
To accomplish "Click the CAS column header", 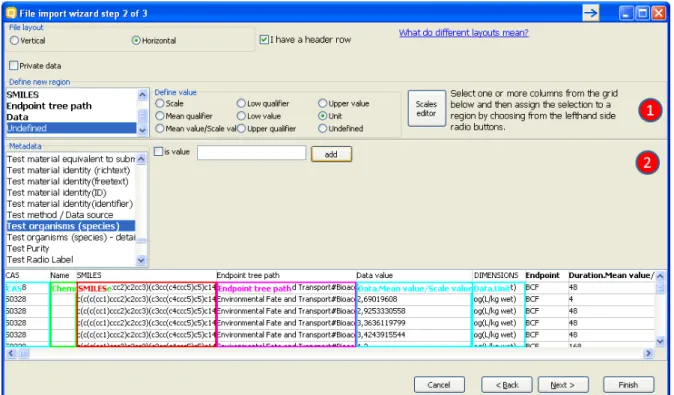I will click(28, 275).
